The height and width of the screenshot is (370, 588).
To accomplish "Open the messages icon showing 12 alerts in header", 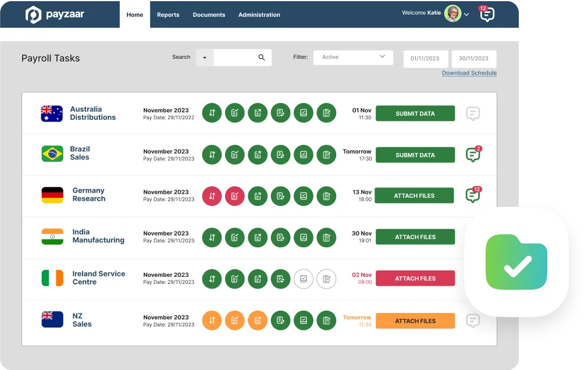I will pos(487,14).
